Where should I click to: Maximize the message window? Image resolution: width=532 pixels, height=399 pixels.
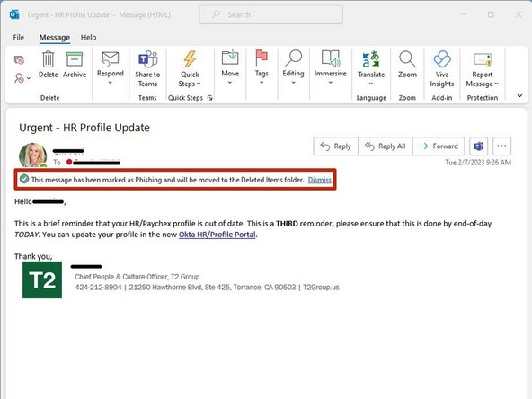[491, 14]
